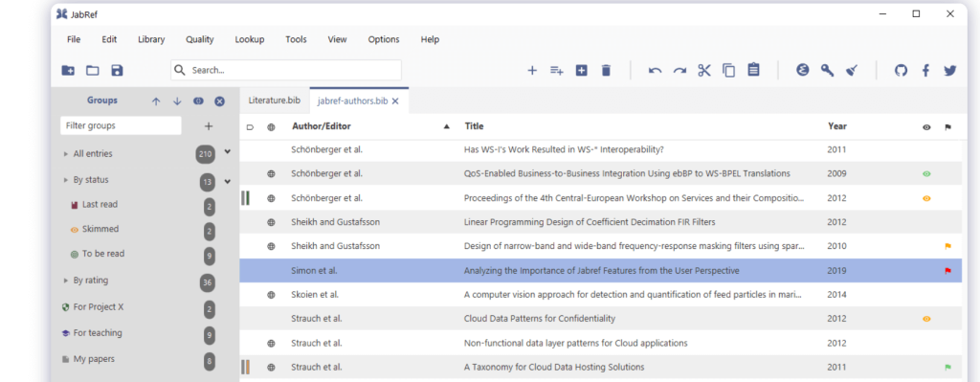Cut selection with the scissors icon
The width and height of the screenshot is (980, 382).
(x=704, y=71)
